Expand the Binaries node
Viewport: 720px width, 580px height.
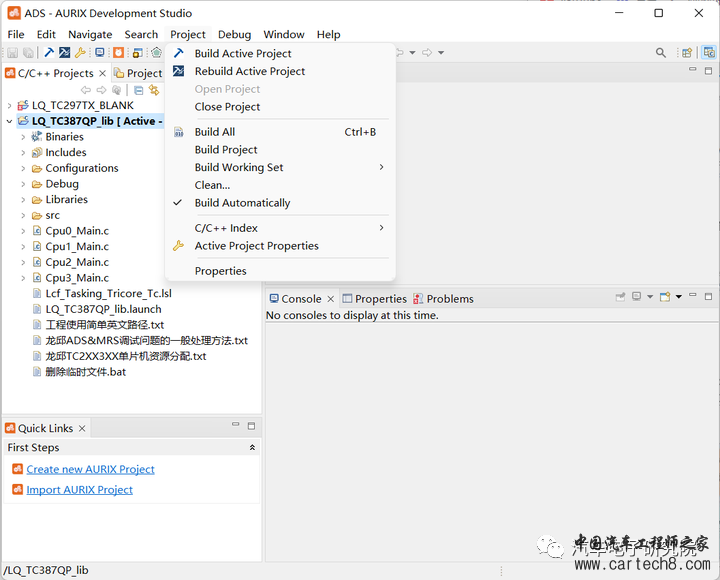(x=23, y=137)
